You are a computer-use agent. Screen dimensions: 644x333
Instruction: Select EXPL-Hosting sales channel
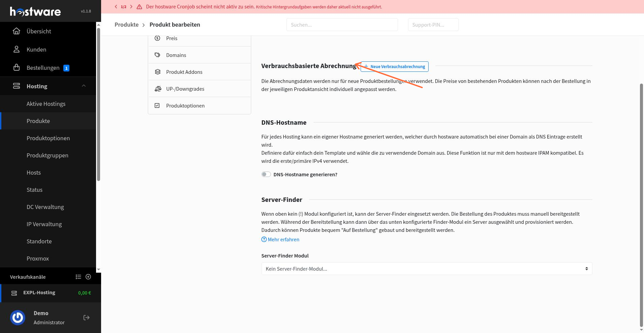pyautogui.click(x=51, y=293)
